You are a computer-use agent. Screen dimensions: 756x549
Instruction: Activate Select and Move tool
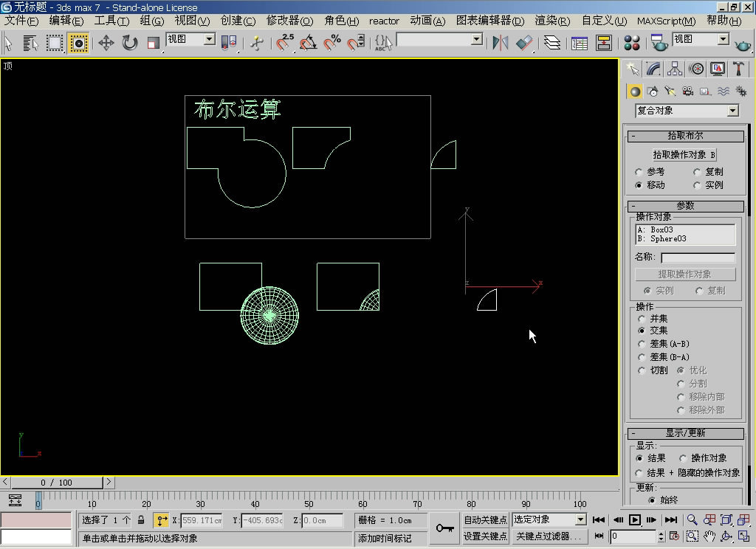(106, 43)
